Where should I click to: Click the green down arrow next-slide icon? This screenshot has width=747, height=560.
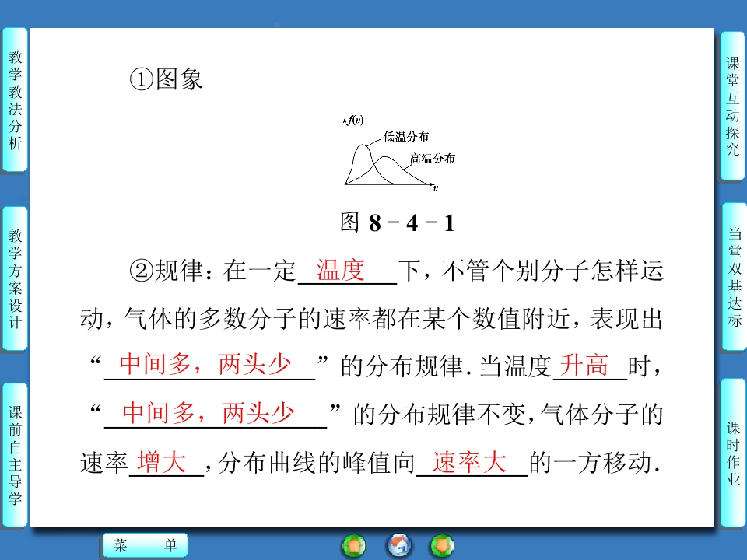(x=442, y=546)
